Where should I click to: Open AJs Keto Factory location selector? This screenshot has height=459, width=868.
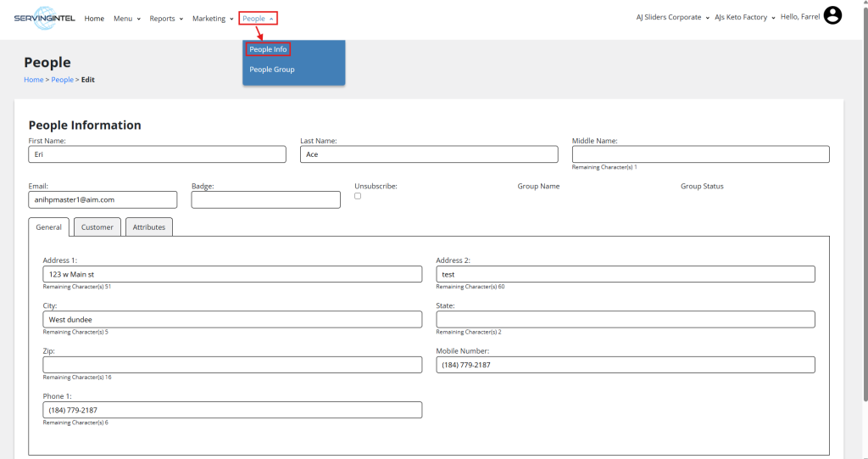tap(744, 17)
